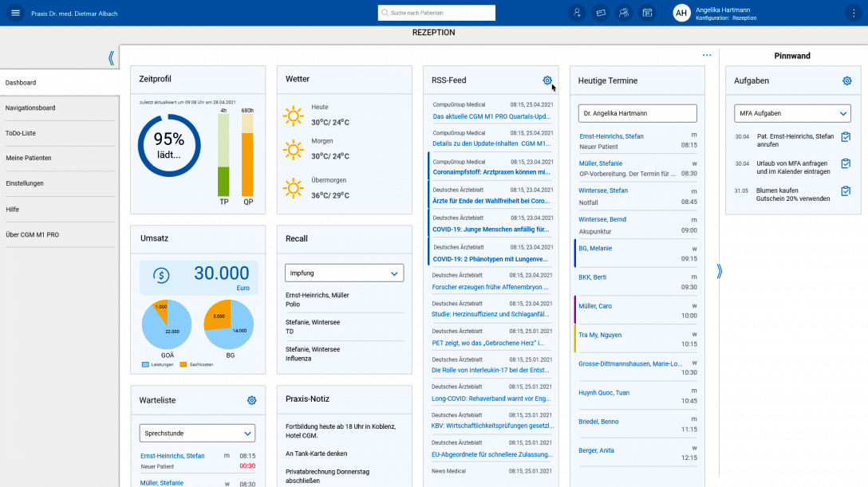Viewport: 868px width, 487px height.
Task: Complete the 'Blumen kaufen' task checkbox
Action: (846, 191)
